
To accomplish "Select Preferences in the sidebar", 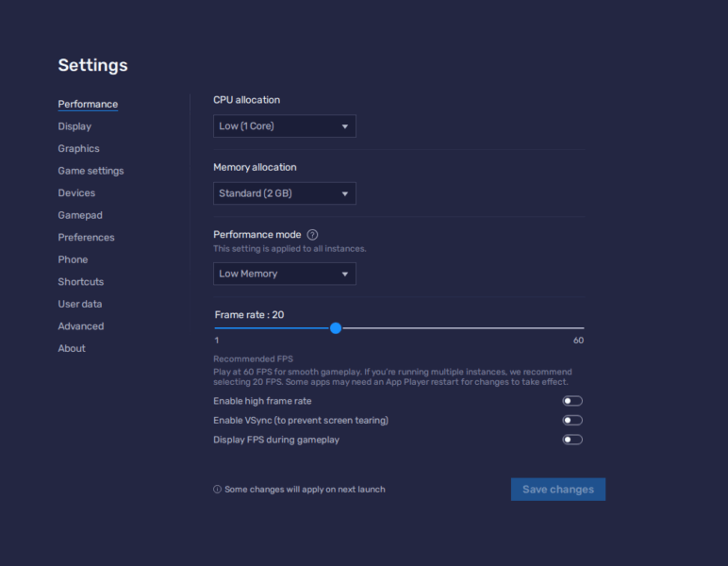I will tap(86, 238).
